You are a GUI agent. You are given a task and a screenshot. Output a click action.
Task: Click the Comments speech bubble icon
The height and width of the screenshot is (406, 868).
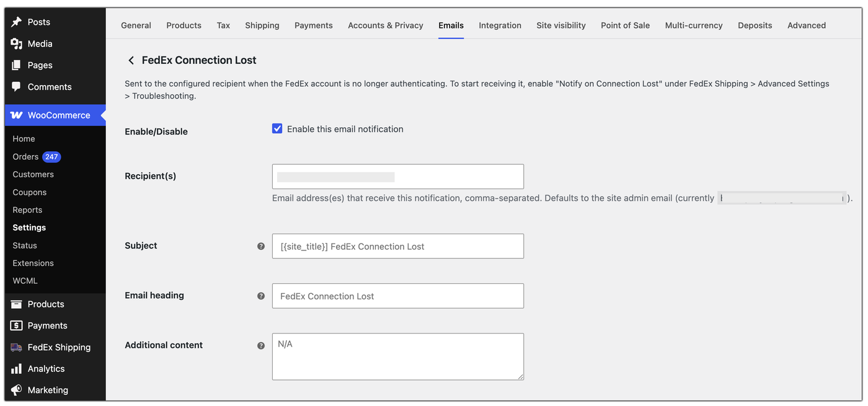(x=16, y=87)
